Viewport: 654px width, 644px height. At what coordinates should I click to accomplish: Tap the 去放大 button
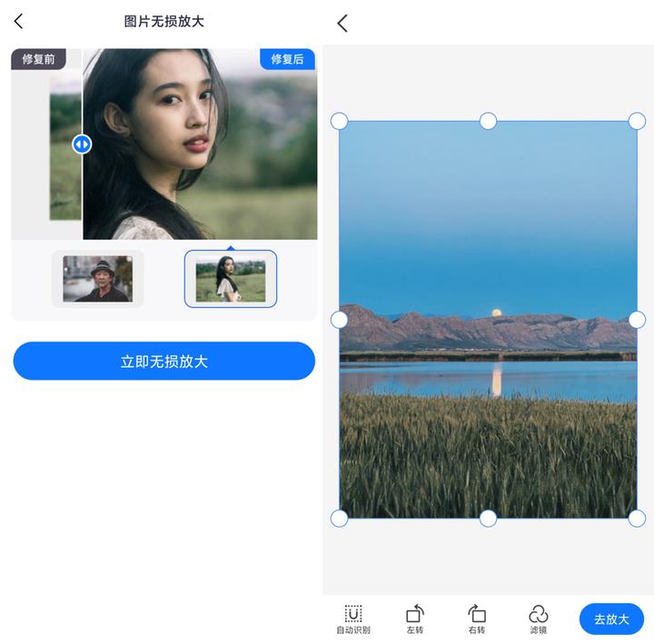[611, 619]
